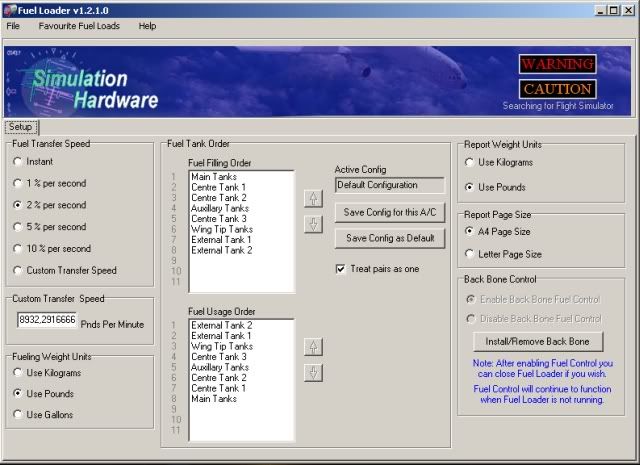Click the Fuel Filling Order move down arrow
Viewport: 640px width, 465px height.
[313, 224]
